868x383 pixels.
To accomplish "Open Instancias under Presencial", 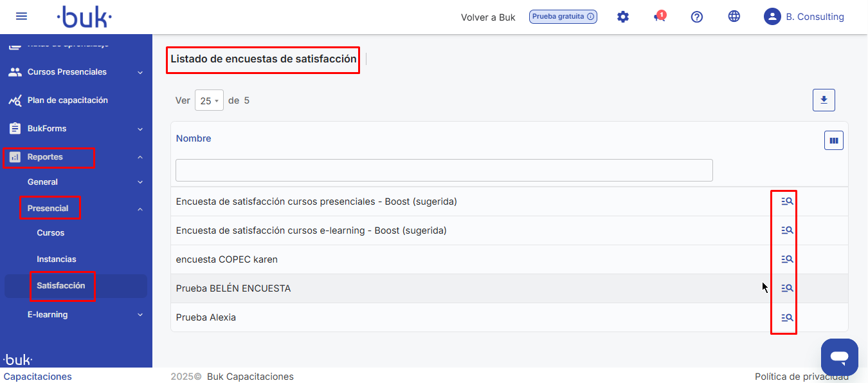I will click(57, 259).
